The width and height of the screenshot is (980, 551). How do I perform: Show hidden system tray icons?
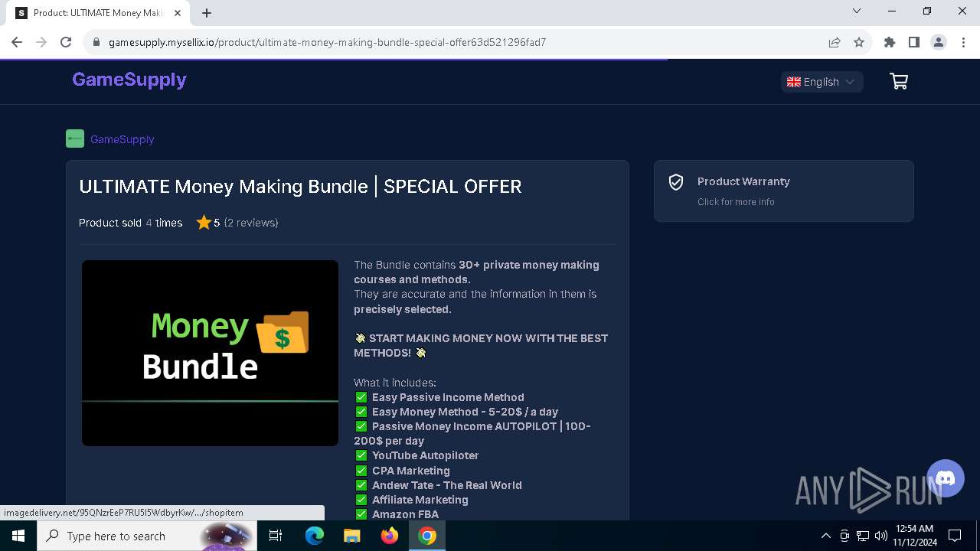825,536
